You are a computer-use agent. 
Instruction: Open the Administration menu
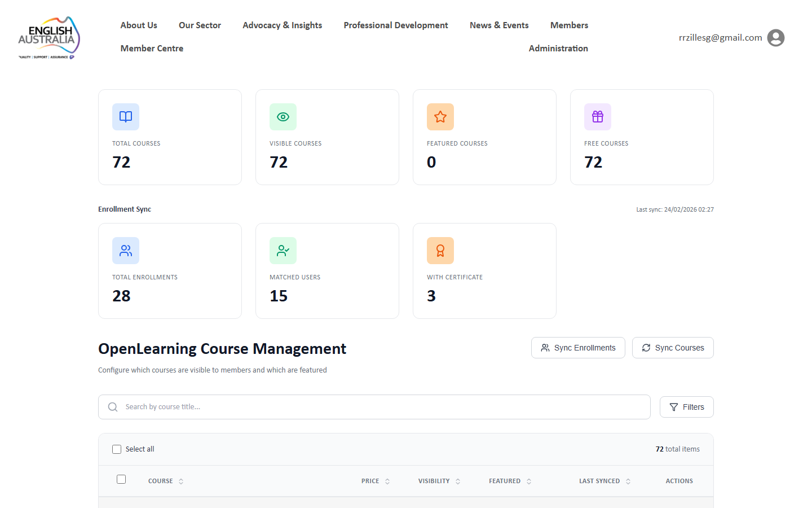(558, 49)
